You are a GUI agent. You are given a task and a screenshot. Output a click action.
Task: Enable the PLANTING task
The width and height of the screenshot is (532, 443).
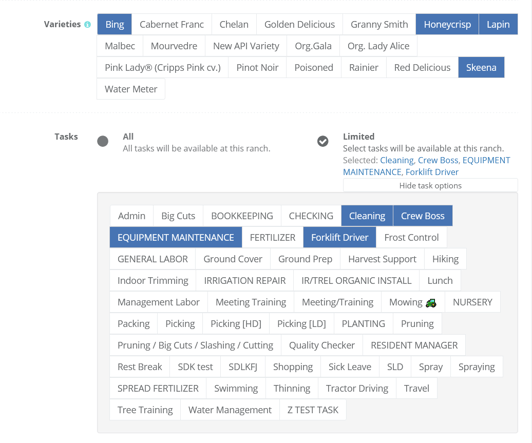[x=363, y=324]
